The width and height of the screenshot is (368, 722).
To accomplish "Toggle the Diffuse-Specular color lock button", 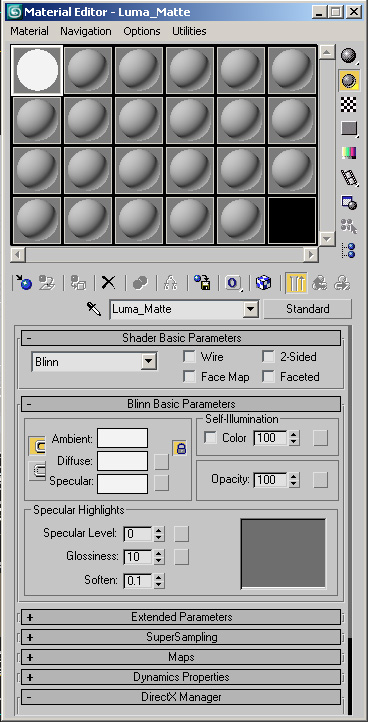I will pyautogui.click(x=37, y=471).
